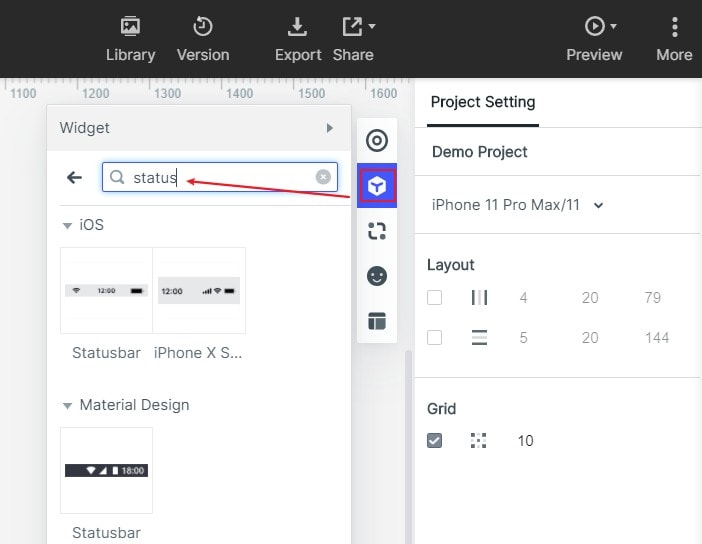
Task: Select the iPhone X Statusbar thumbnail
Action: (x=199, y=290)
